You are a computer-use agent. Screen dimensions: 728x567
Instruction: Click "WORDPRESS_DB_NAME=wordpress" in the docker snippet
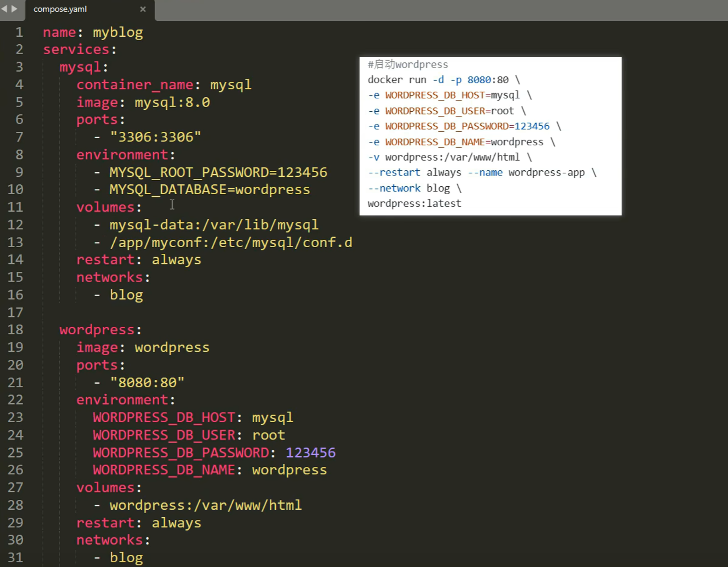coord(464,142)
